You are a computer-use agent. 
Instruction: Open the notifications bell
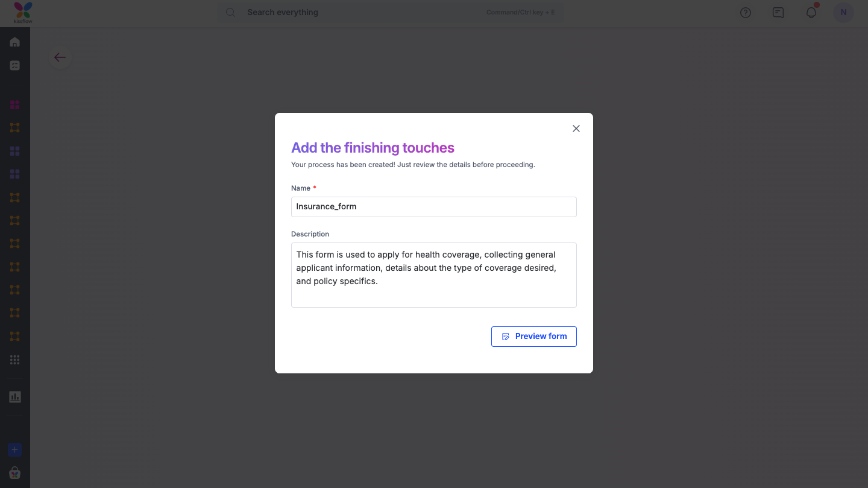click(811, 13)
